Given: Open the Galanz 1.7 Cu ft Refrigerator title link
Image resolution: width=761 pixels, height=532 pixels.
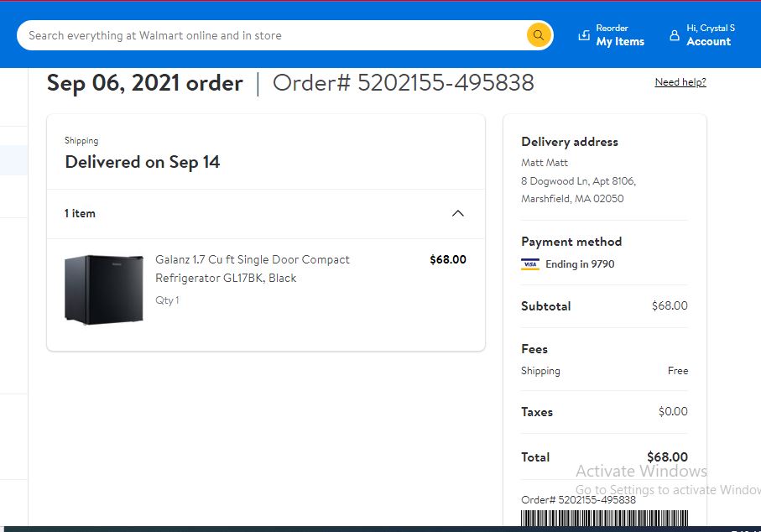Looking at the screenshot, I should (252, 269).
